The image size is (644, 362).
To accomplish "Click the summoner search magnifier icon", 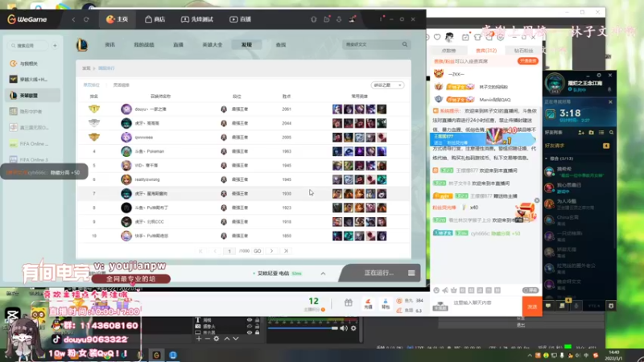I will (x=405, y=44).
